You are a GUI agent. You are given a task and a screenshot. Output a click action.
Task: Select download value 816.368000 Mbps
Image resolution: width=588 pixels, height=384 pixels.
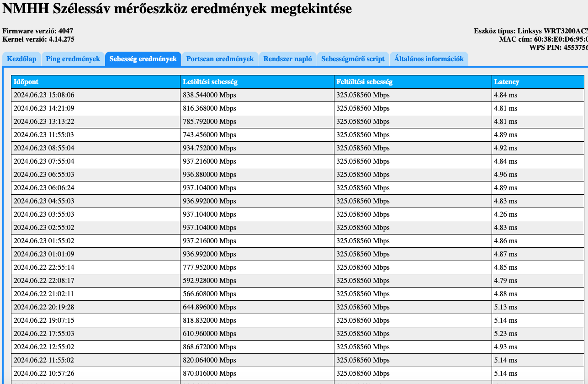(209, 108)
